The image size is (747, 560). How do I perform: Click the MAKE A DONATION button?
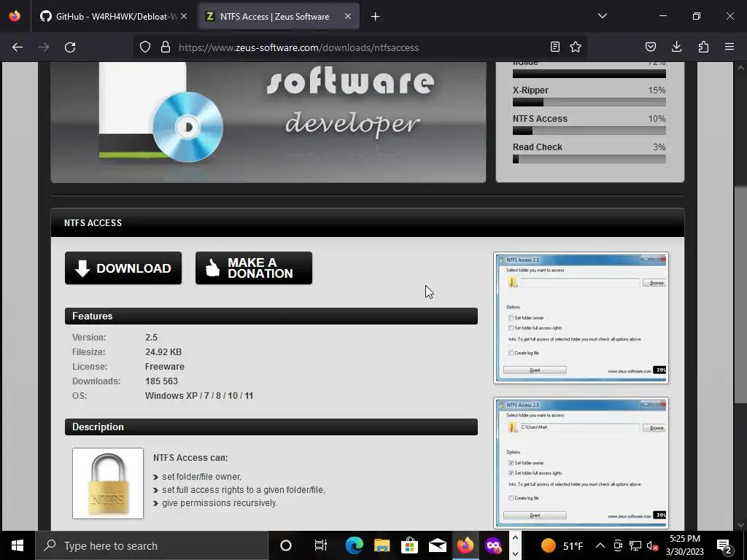(x=254, y=268)
